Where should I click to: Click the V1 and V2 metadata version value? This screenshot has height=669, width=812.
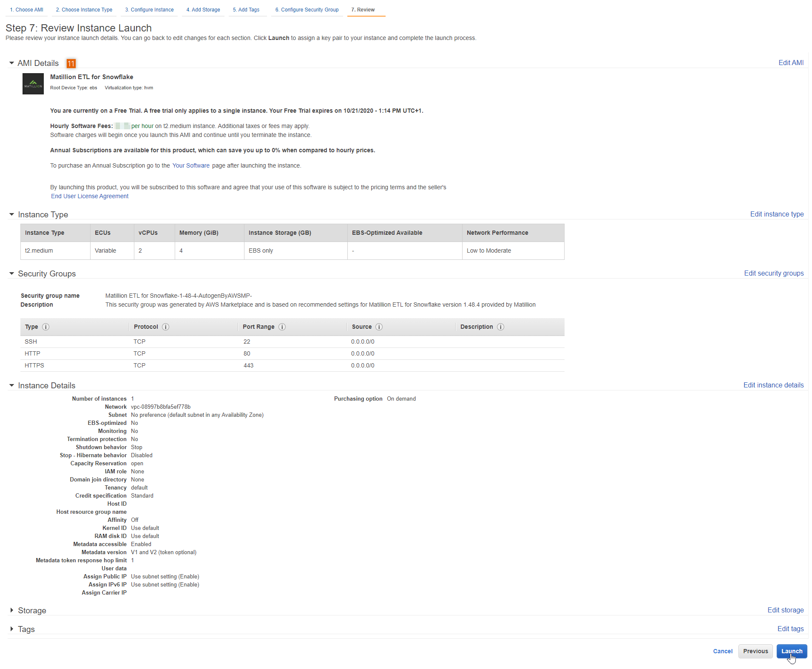click(x=164, y=552)
